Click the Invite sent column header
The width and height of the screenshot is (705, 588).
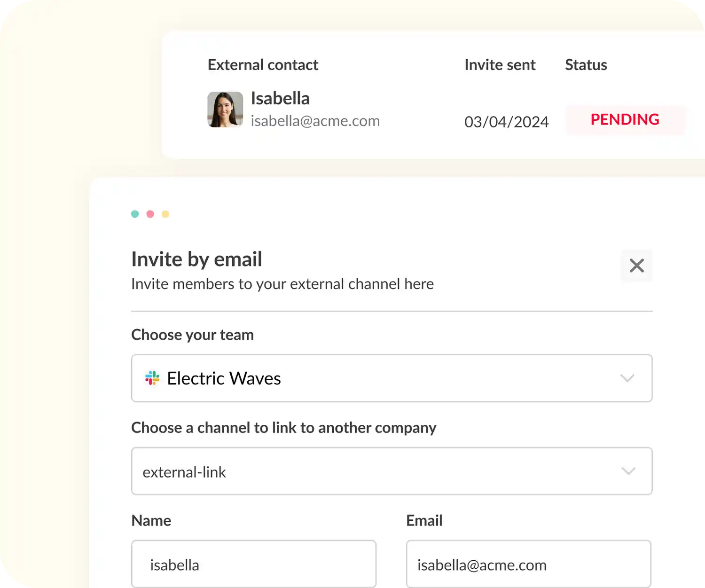pos(500,65)
